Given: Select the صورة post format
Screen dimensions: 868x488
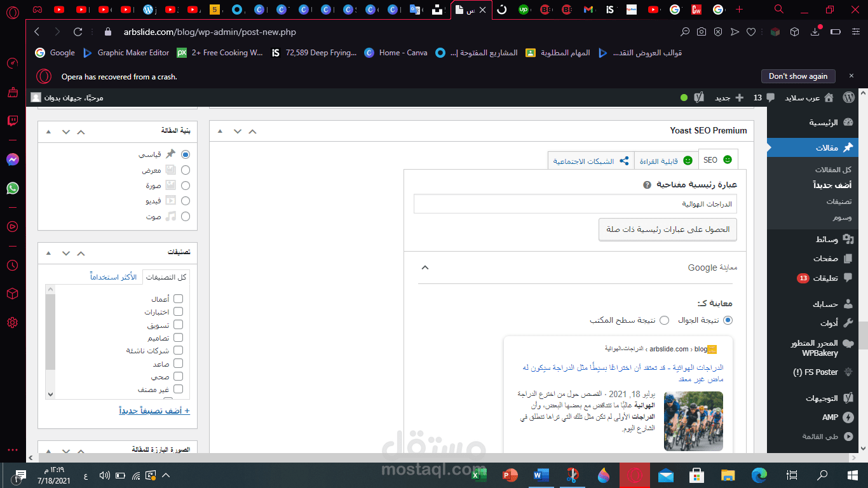Looking at the screenshot, I should 186,186.
